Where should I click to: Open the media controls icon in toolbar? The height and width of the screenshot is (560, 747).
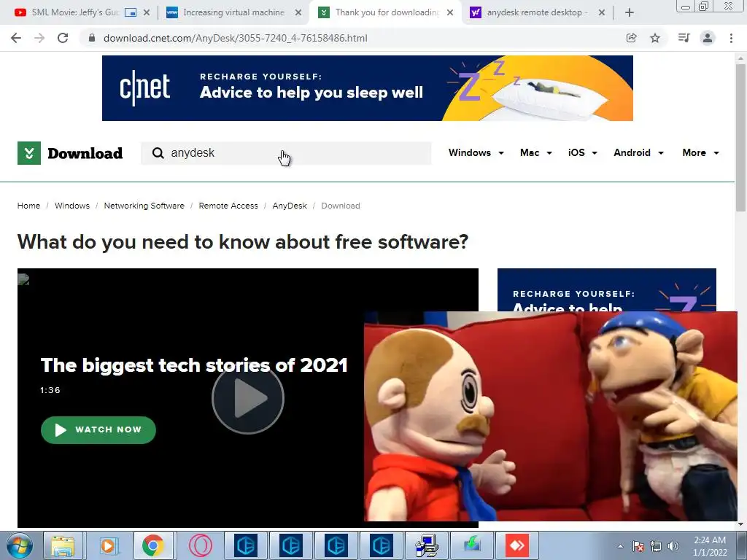(684, 38)
